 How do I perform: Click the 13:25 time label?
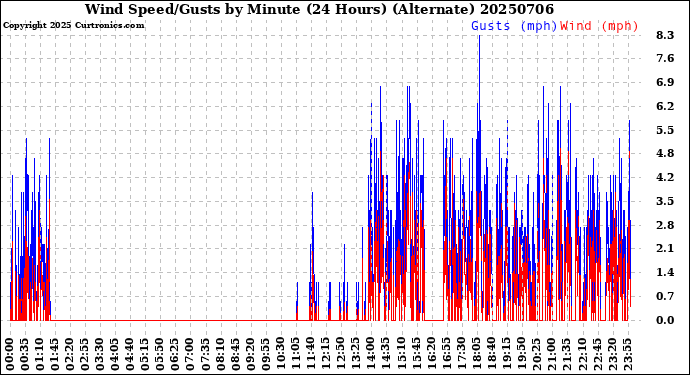356,354
